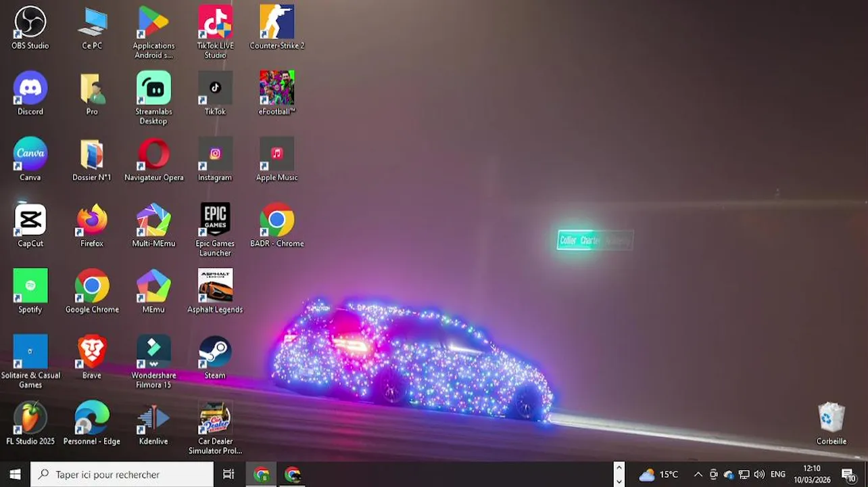Select the eFootball game icon
The height and width of the screenshot is (487, 868).
tap(277, 93)
